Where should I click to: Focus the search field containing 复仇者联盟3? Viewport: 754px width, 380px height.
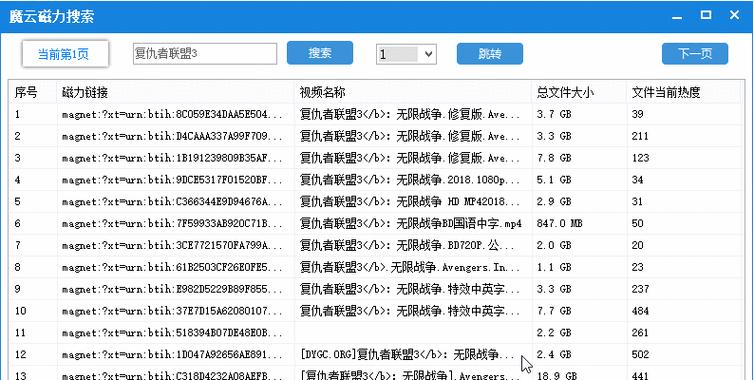coord(205,54)
